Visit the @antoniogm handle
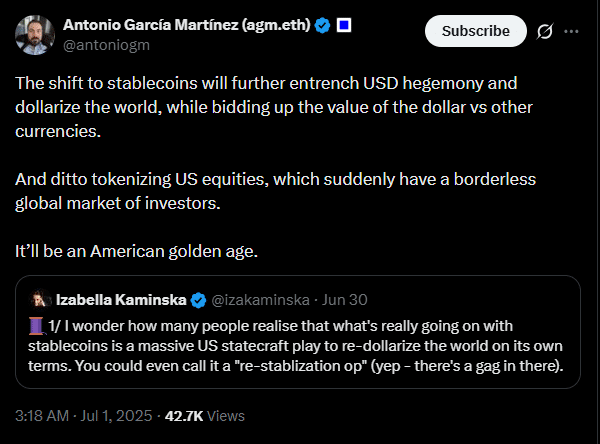Viewport: 600px width, 444px height. click(105, 44)
